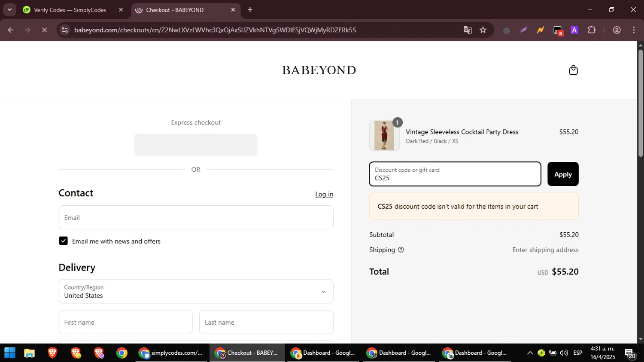Open the first Dashboard Google taskbar window
Screen dimensions: 644x362
[324, 353]
